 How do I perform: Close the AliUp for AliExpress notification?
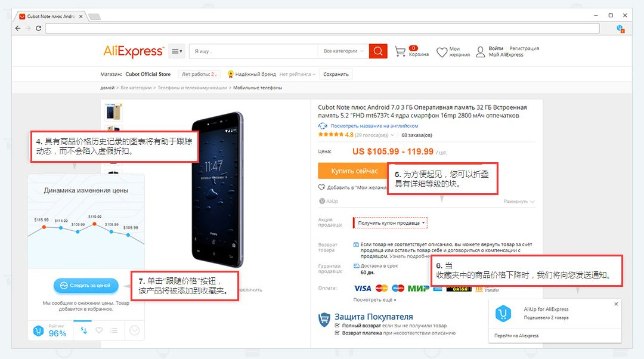(616, 304)
